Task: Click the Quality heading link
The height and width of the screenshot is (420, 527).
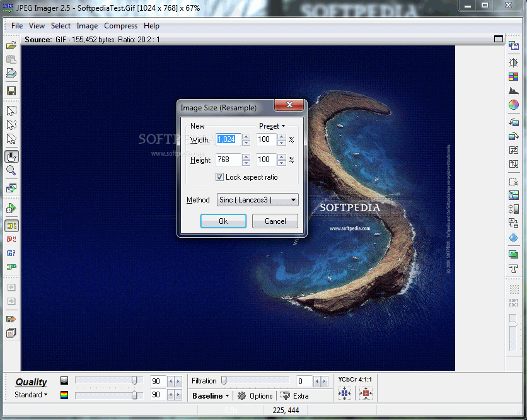Action: pos(31,382)
